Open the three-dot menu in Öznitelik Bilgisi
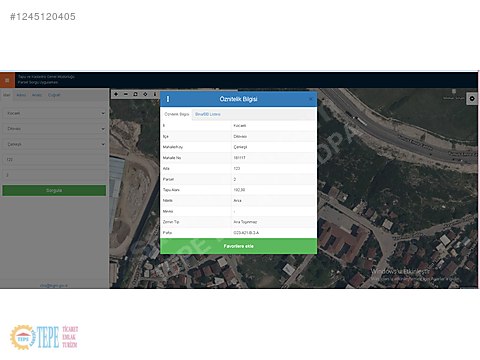This screenshot has width=480, height=360. [x=168, y=99]
